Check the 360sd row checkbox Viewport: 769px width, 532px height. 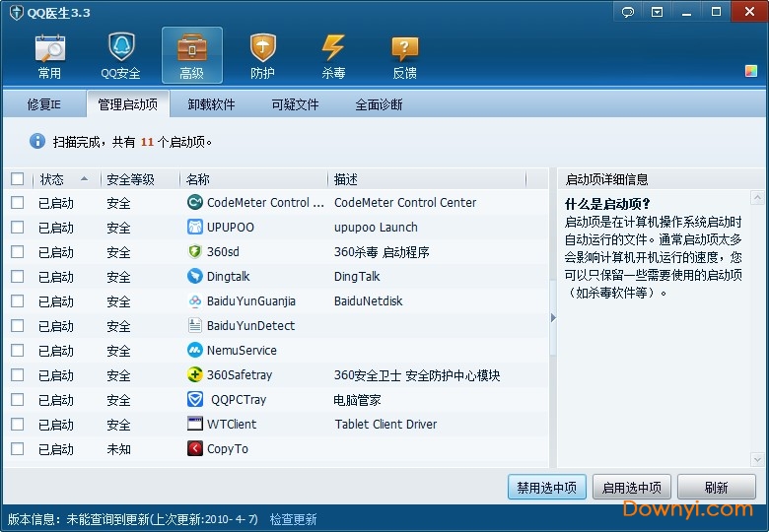pyautogui.click(x=17, y=252)
